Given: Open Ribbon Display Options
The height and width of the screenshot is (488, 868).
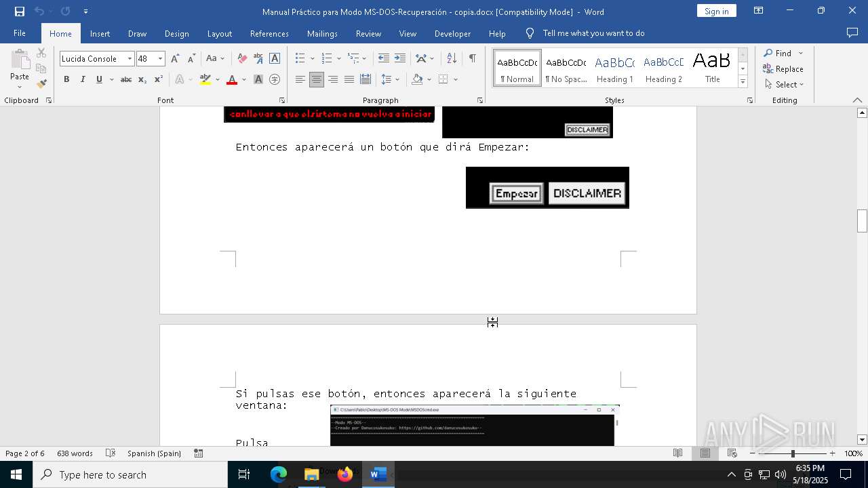Looking at the screenshot, I should (758, 11).
